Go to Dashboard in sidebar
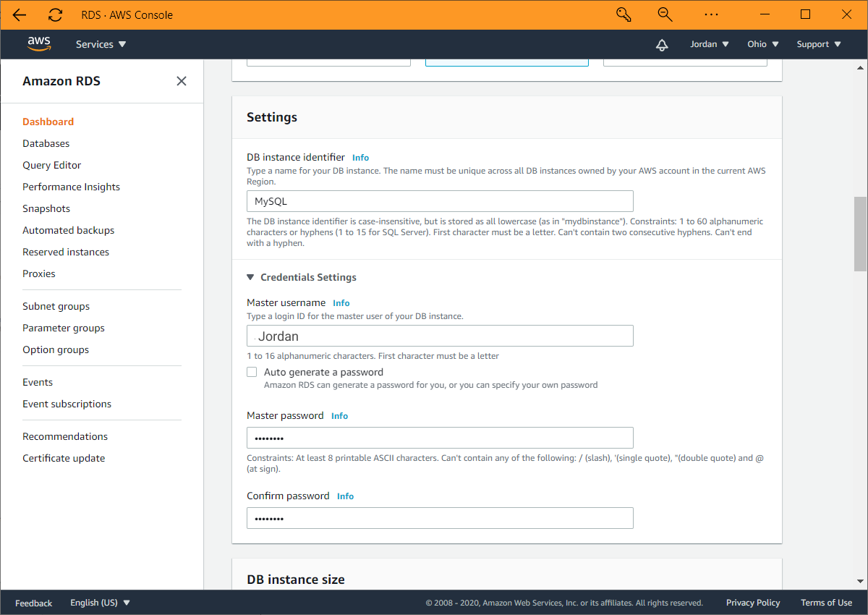The image size is (868, 615). 48,122
